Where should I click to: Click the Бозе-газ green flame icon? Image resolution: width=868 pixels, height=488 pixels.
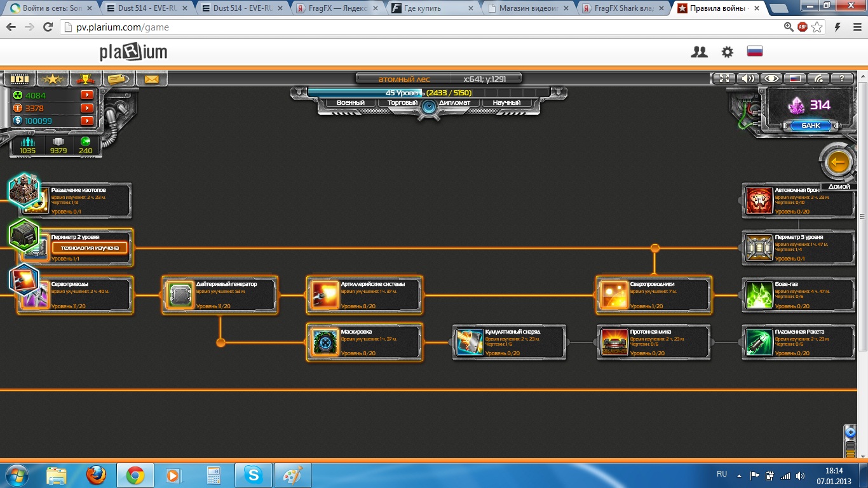pos(759,295)
